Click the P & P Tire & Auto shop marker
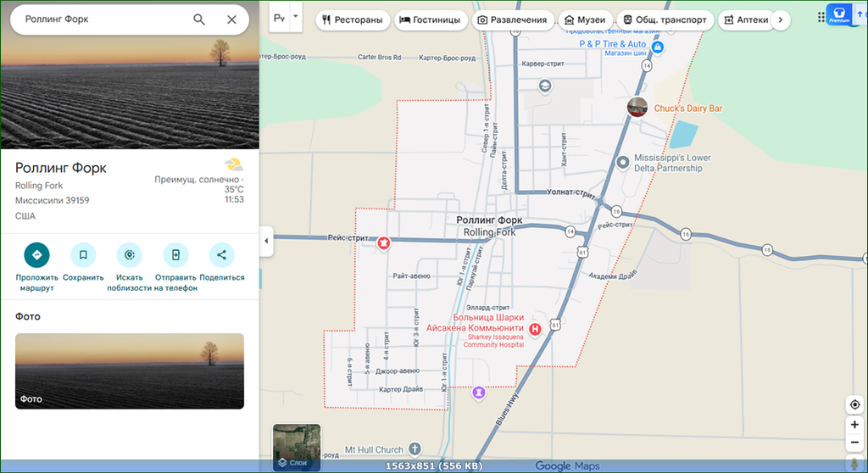The image size is (868, 473). (x=658, y=47)
